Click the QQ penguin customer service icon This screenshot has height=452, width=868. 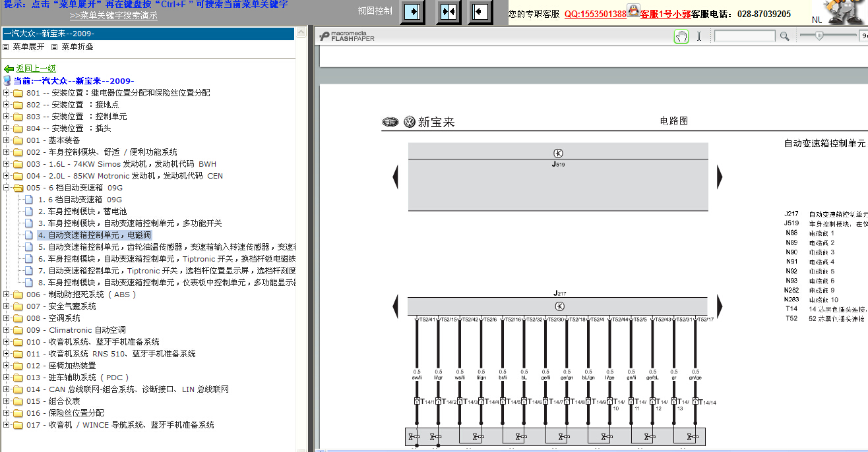pos(633,10)
